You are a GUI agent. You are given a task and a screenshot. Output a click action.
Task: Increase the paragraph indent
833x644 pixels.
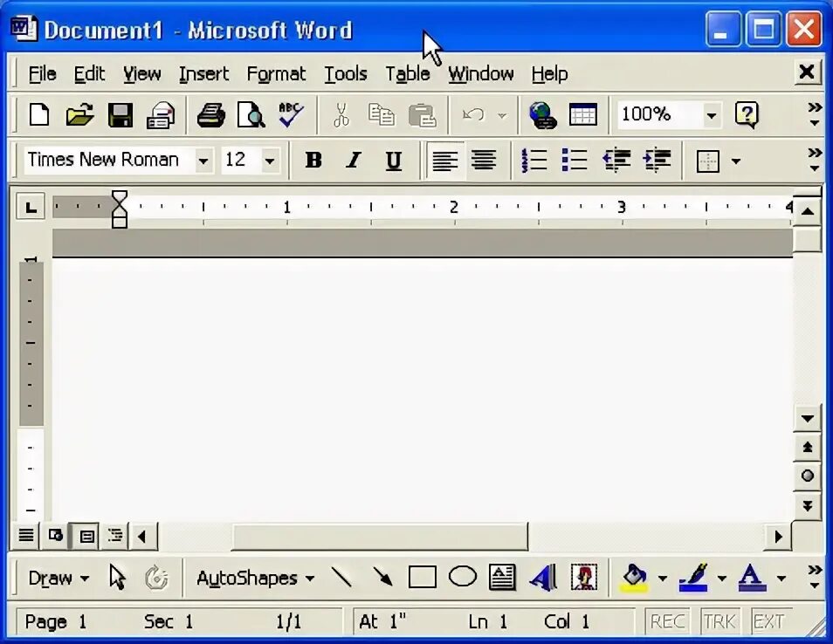[657, 160]
